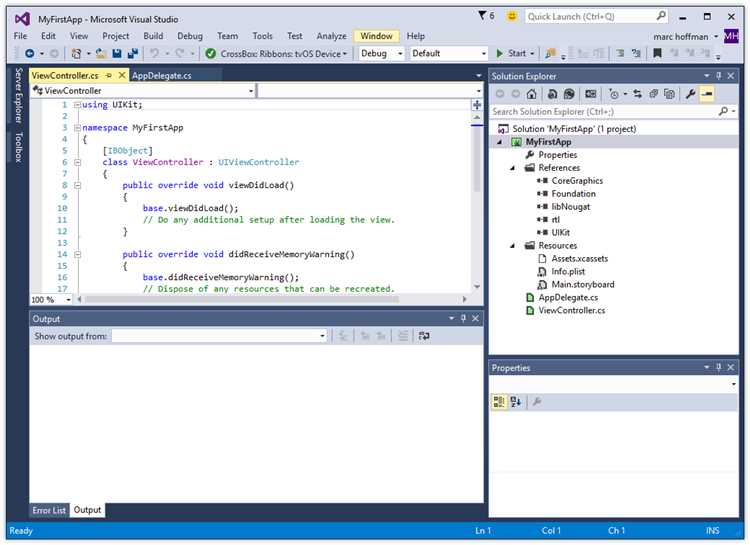Open Properties wrench icon in Solution Explorer toolbar

(690, 94)
